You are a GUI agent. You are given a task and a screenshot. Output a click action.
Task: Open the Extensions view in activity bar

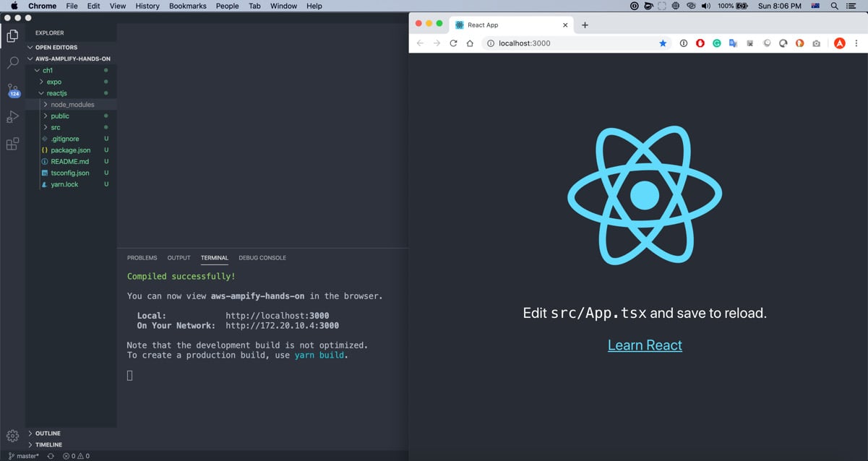coord(12,144)
